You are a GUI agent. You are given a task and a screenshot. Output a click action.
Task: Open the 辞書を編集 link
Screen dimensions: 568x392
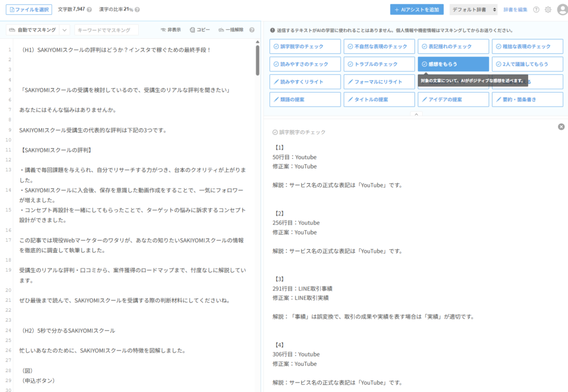click(515, 10)
